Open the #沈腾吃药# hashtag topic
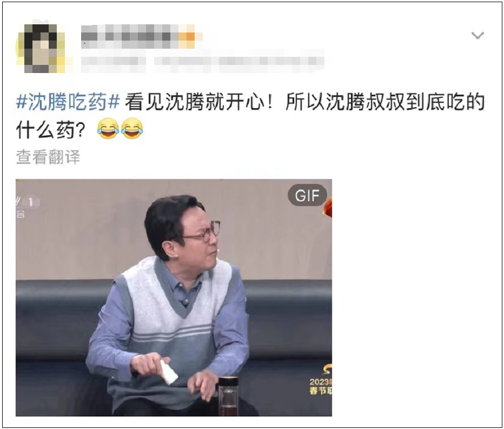Image resolution: width=504 pixels, height=429 pixels. 68,102
